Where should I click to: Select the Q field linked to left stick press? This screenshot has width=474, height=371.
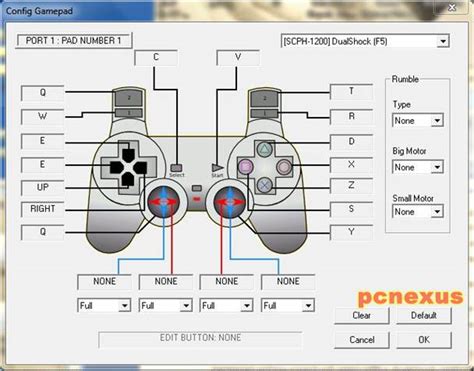pyautogui.click(x=43, y=232)
